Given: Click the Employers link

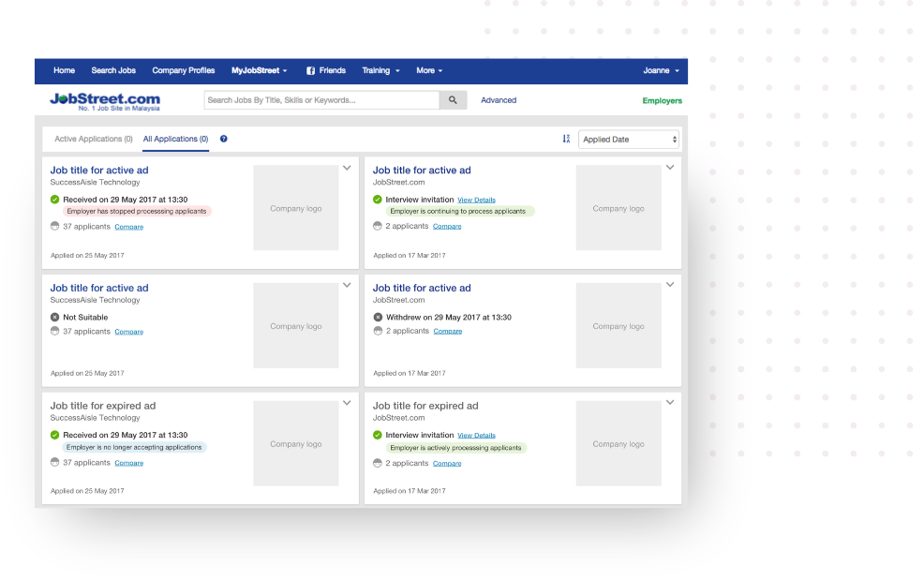Looking at the screenshot, I should pyautogui.click(x=662, y=101).
